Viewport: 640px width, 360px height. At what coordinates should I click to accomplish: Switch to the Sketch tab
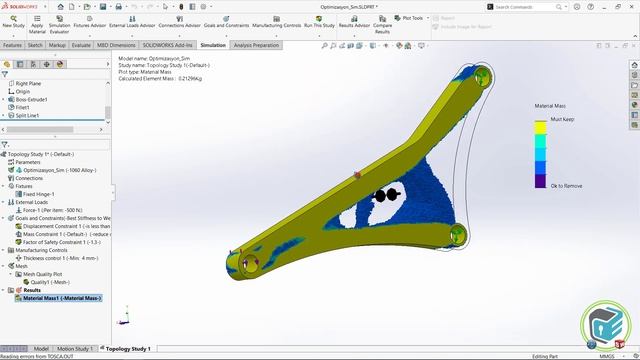tap(35, 45)
